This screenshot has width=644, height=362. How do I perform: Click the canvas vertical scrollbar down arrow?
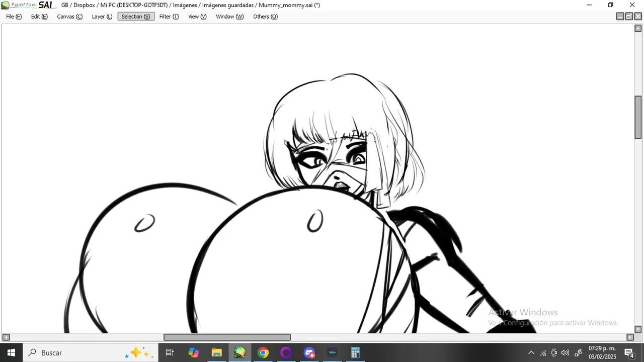pyautogui.click(x=638, y=330)
